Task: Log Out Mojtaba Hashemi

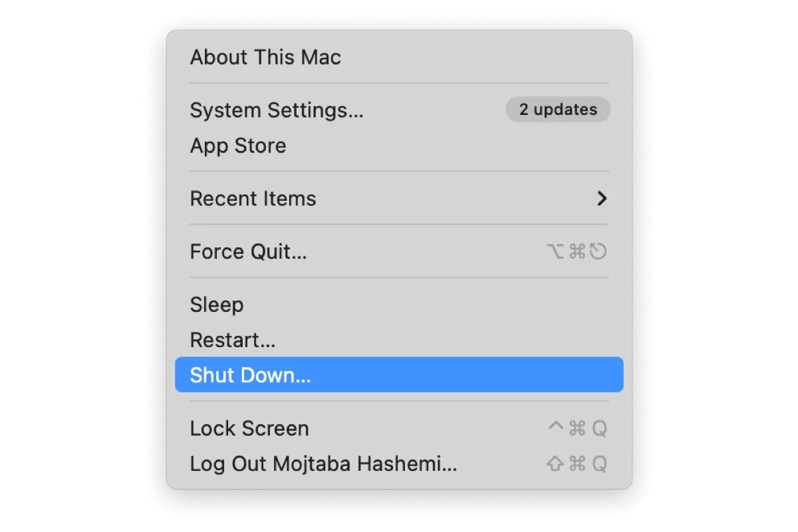Action: [323, 464]
